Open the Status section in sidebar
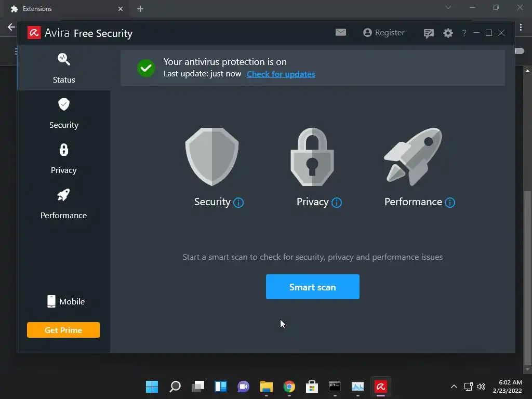 [64, 68]
